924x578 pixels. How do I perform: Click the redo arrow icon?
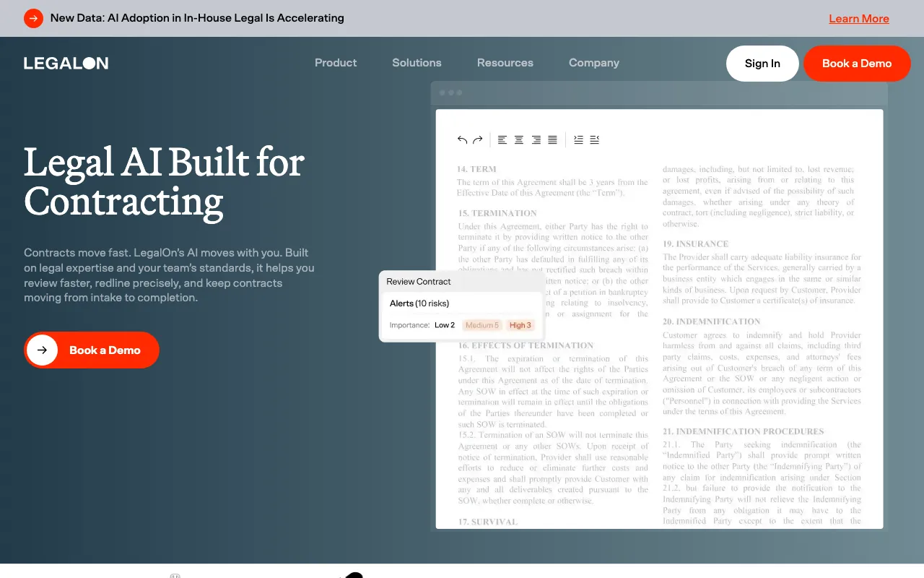point(477,139)
